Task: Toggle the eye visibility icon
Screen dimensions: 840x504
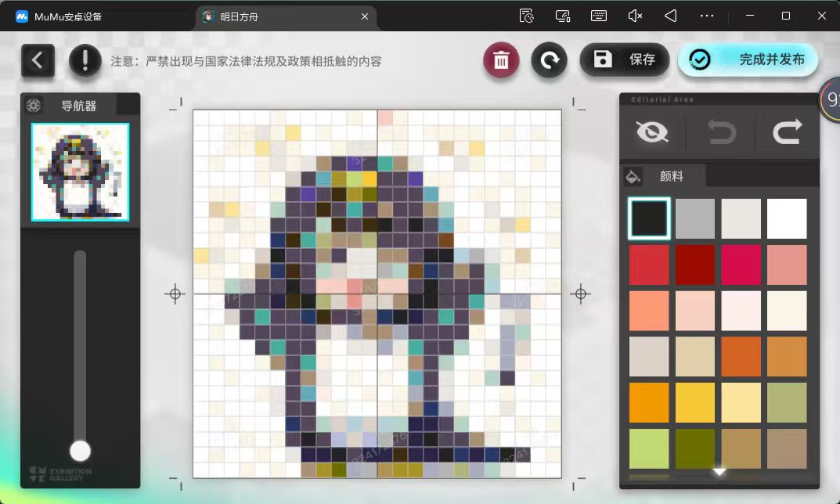Action: 652,131
